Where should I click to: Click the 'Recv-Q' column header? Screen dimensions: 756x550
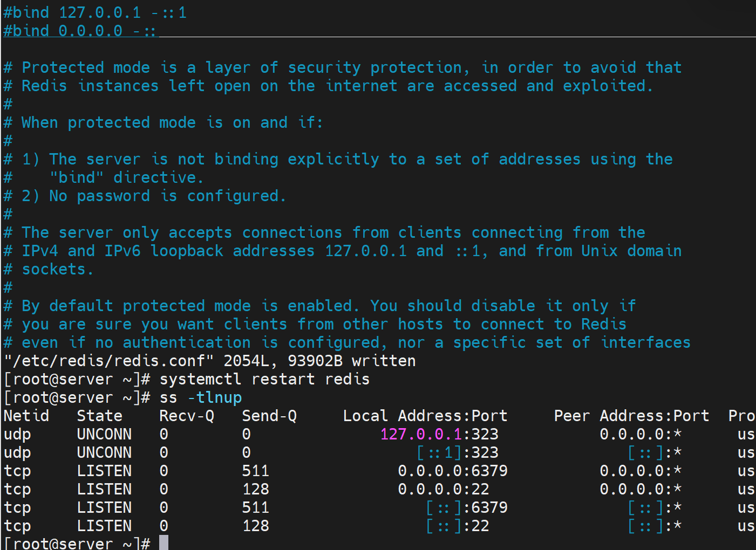point(186,416)
